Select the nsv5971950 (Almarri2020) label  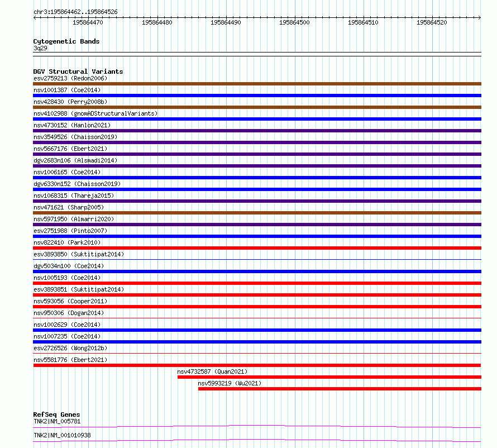click(x=74, y=219)
